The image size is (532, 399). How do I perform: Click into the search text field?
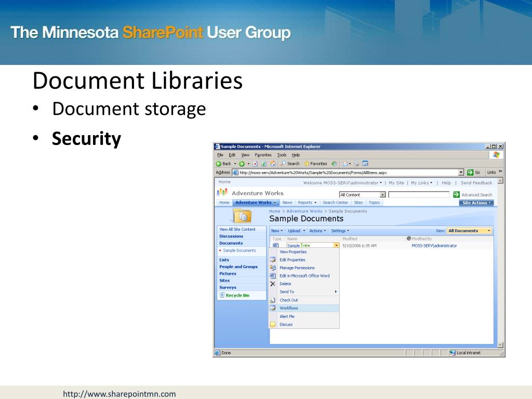click(419, 195)
